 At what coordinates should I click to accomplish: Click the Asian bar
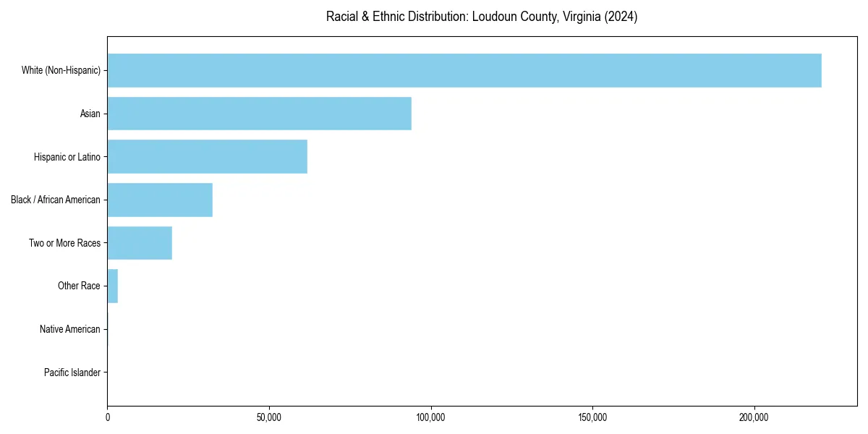(x=259, y=114)
